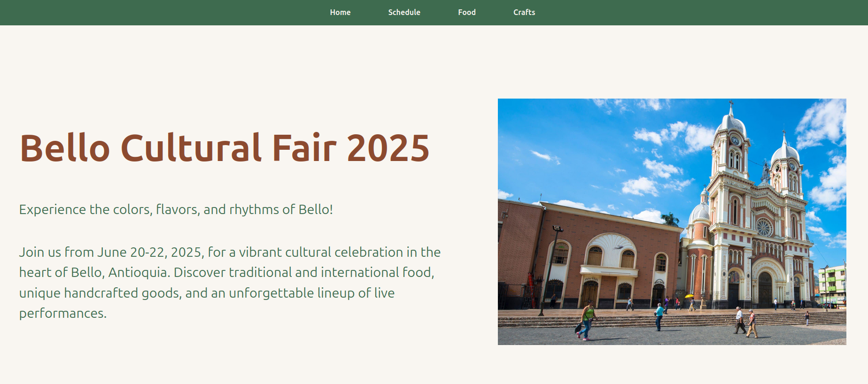Open the Food section

(x=466, y=12)
